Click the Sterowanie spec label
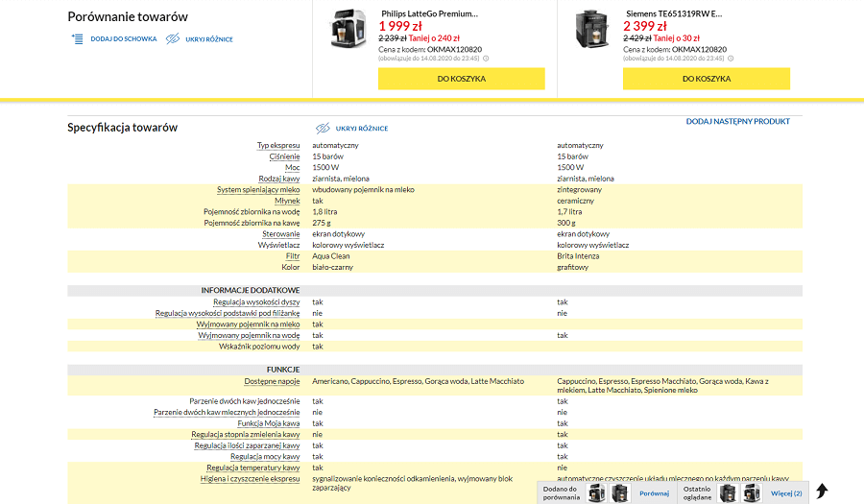The height and width of the screenshot is (504, 864). tap(281, 233)
